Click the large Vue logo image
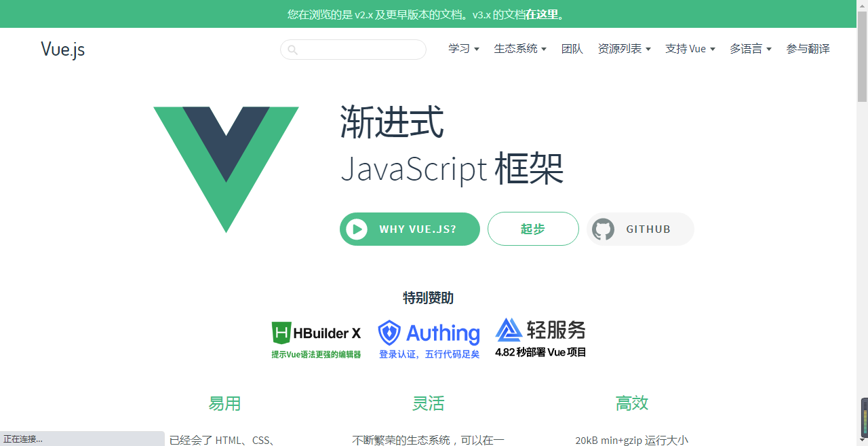The height and width of the screenshot is (446, 868). (226, 170)
